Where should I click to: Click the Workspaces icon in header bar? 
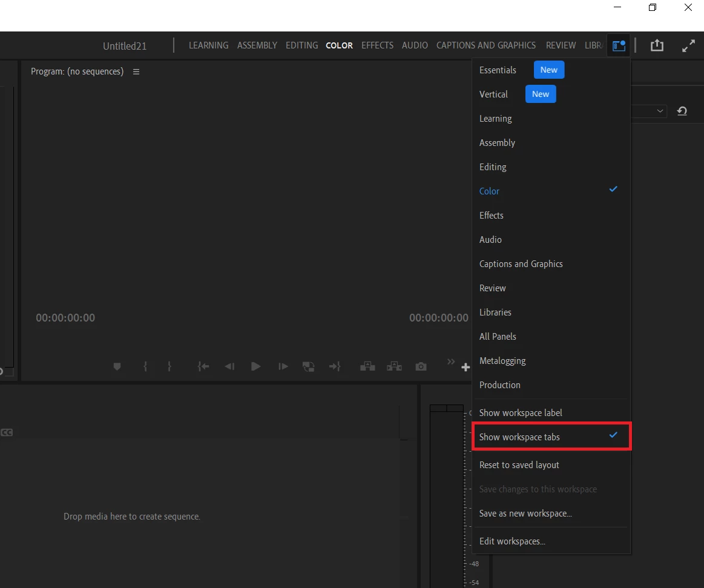(619, 45)
